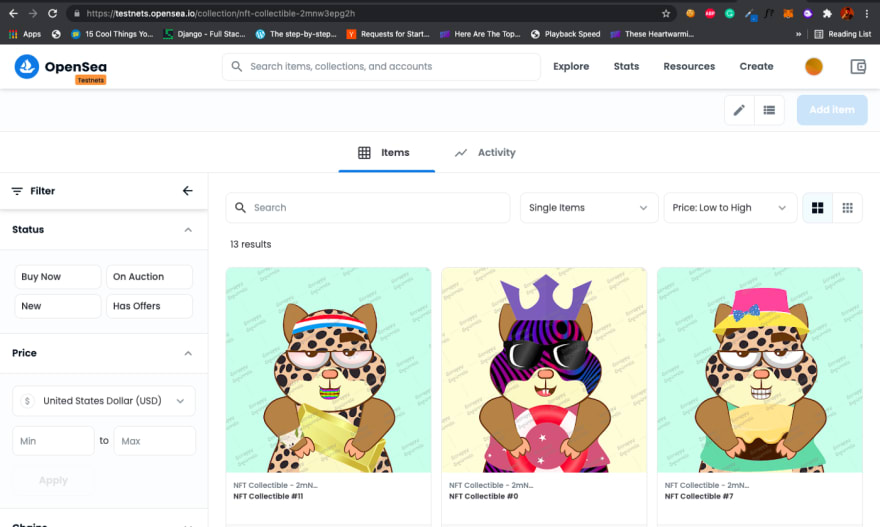Click the Adblock extension icon
The image size is (880, 527).
[710, 13]
